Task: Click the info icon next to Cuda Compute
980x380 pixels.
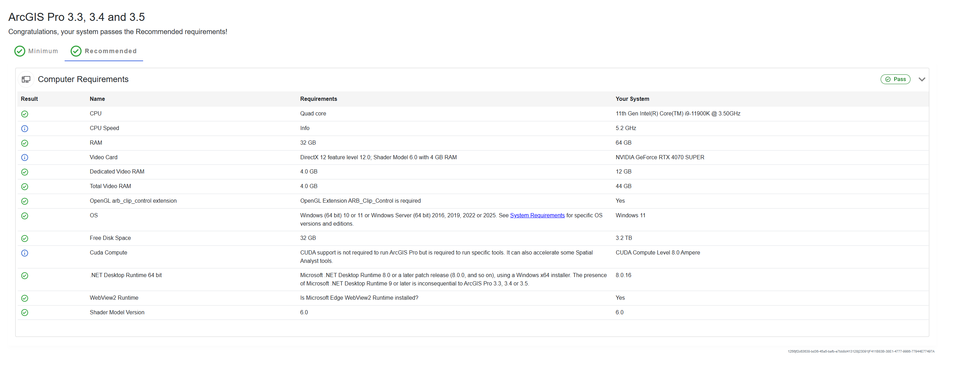Action: coord(25,253)
